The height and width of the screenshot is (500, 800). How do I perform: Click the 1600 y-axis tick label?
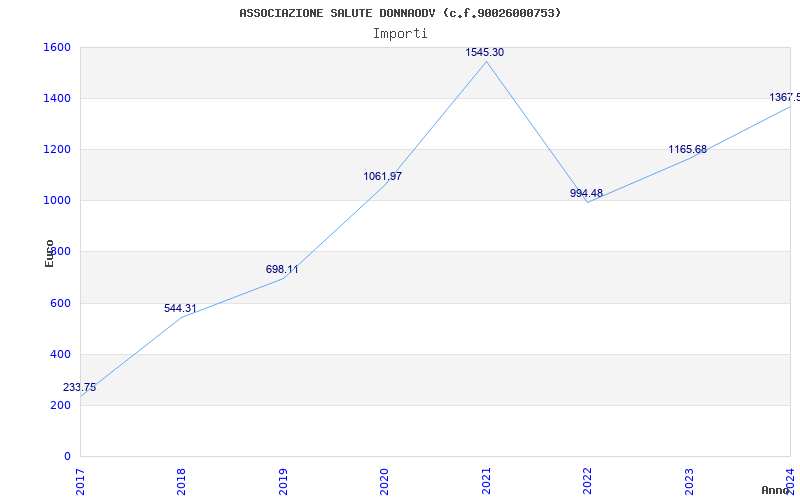point(57,47)
